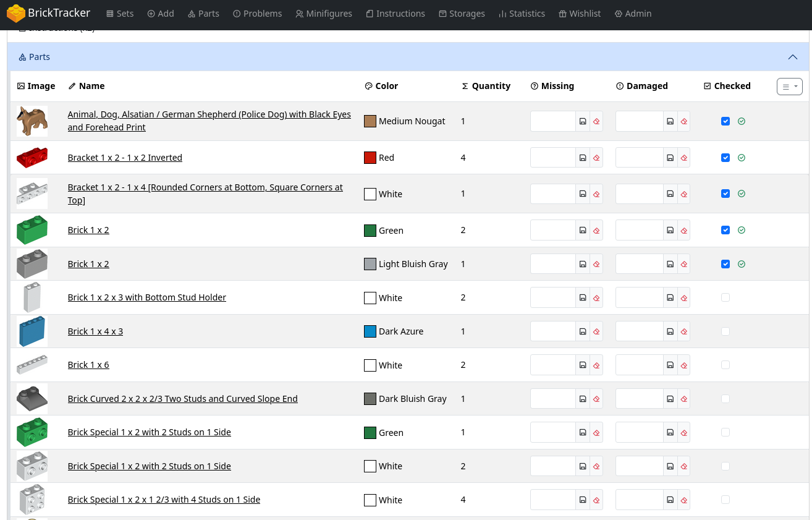Image resolution: width=812 pixels, height=520 pixels.
Task: Clear missing field for Light Bluish Gray brick
Action: 596,264
